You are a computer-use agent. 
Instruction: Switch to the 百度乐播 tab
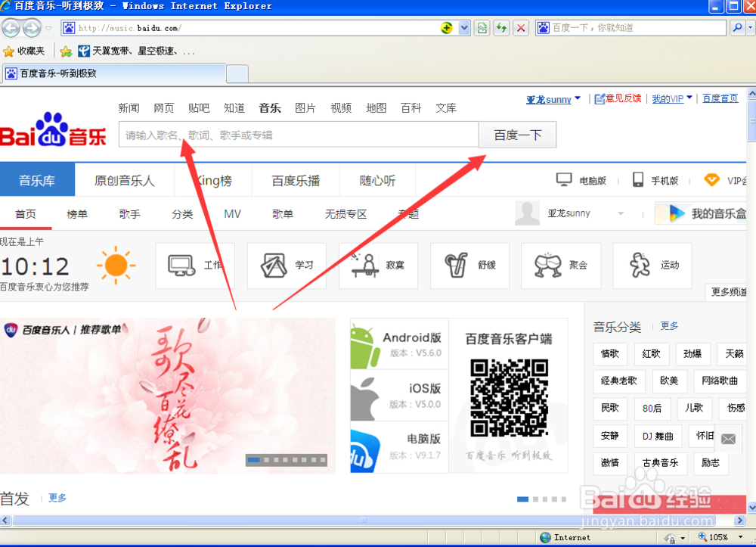296,180
